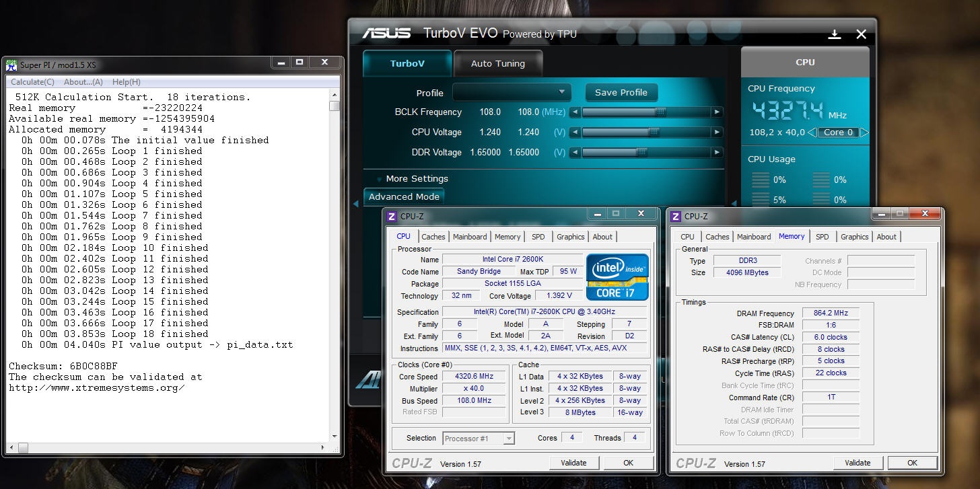Image resolution: width=980 pixels, height=489 pixels.
Task: Click the "Sandy Bridge" Code Name field
Action: (x=479, y=272)
